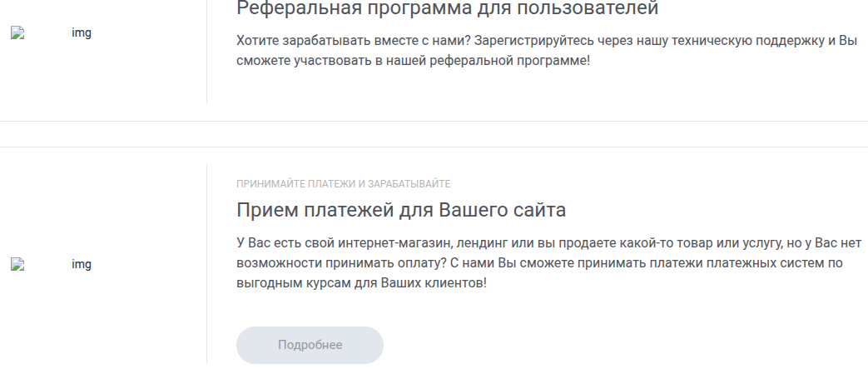Click the broken image icon beside Прием платежей
The image size is (868, 369).
tap(17, 264)
